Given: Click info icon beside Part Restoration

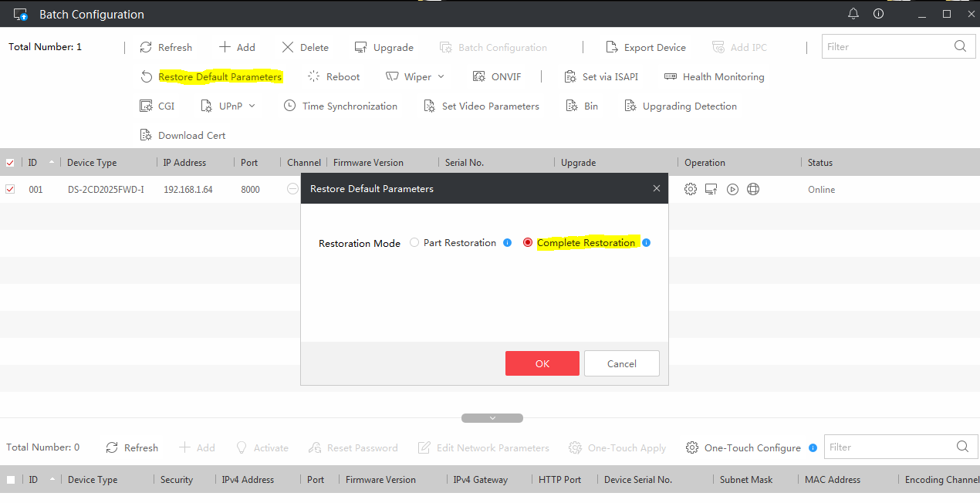Looking at the screenshot, I should (x=507, y=243).
